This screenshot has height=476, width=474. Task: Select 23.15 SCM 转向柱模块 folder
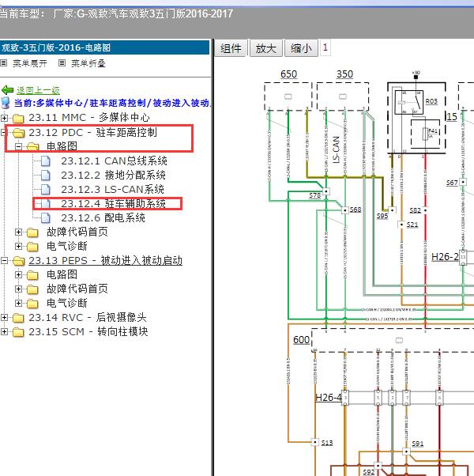click(x=88, y=331)
